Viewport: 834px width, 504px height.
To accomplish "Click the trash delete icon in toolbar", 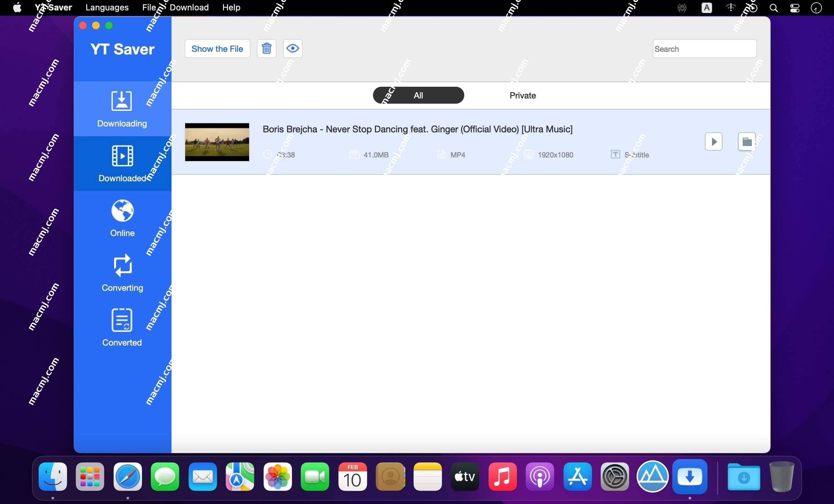I will [266, 48].
